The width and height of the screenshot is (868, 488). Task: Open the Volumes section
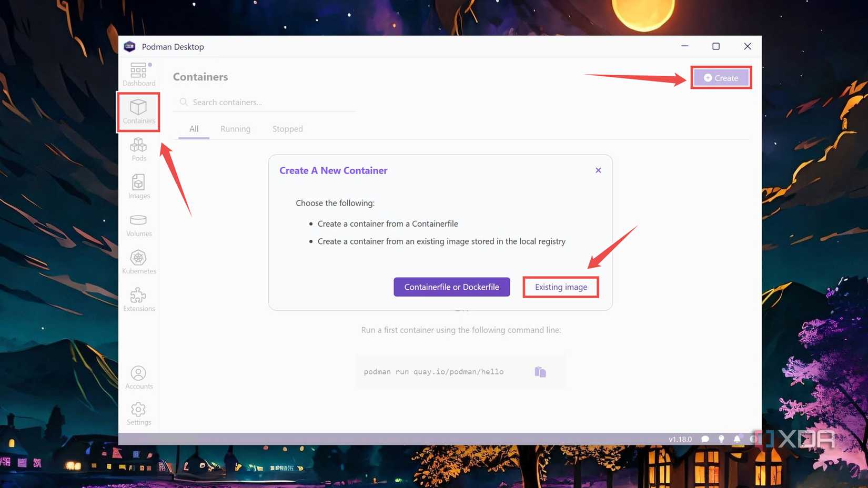pos(139,225)
